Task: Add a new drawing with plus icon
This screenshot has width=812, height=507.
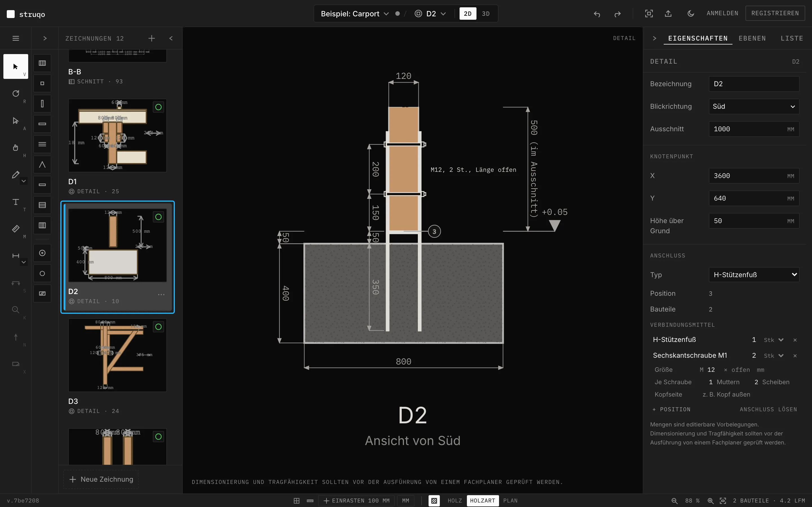Action: (x=152, y=38)
